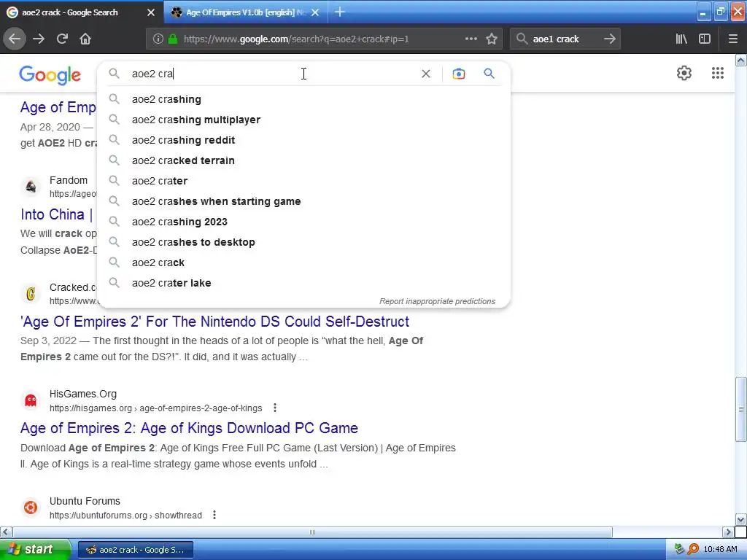Select suggestion 'aoe2 crashes when starting game'
This screenshot has height=560, width=747.
pyautogui.click(x=303, y=201)
